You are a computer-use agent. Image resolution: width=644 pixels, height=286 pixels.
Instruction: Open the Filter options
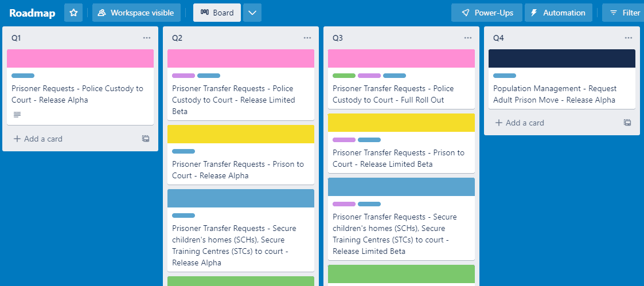click(x=625, y=13)
